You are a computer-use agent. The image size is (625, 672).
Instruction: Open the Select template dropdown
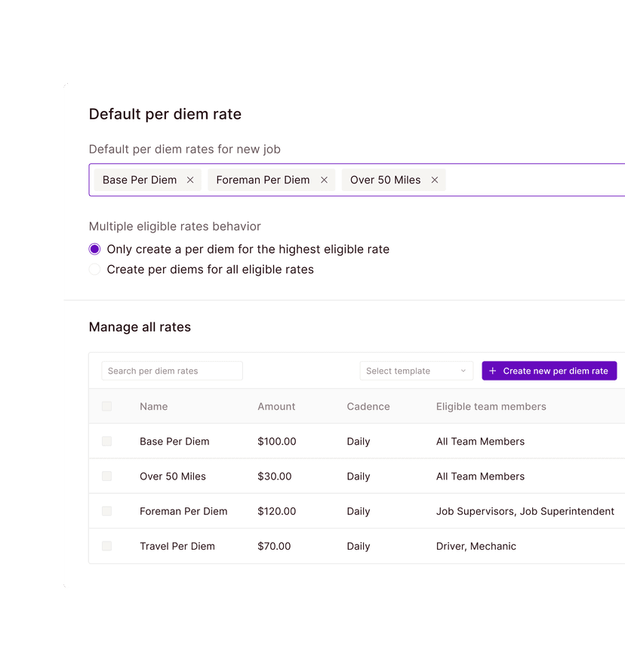click(x=416, y=371)
